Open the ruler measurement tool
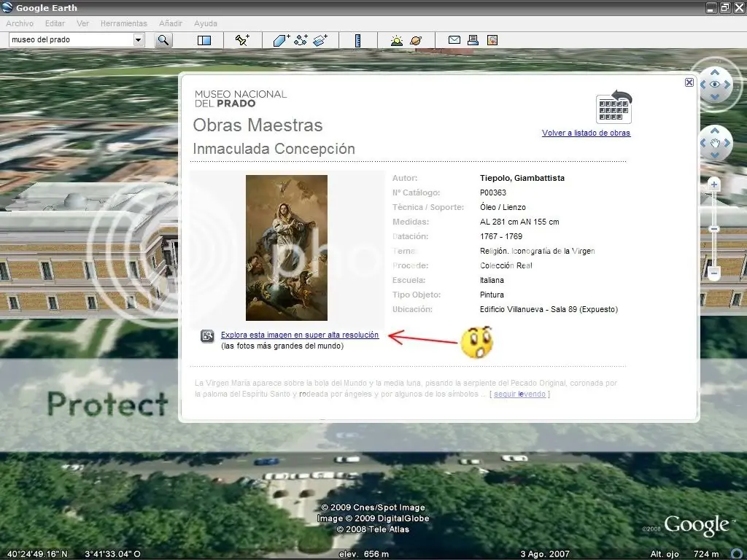Screen dimensions: 747x560 click(x=357, y=41)
